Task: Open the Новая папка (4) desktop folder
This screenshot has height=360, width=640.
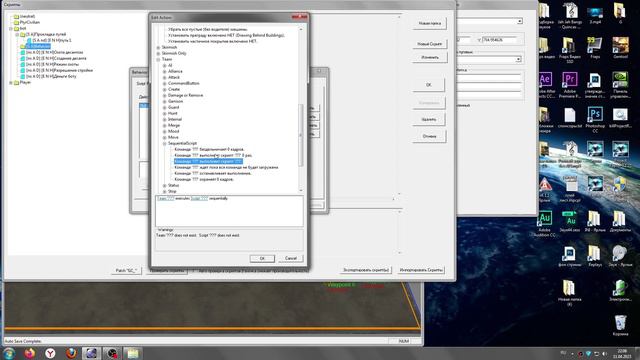Action: pos(569,293)
